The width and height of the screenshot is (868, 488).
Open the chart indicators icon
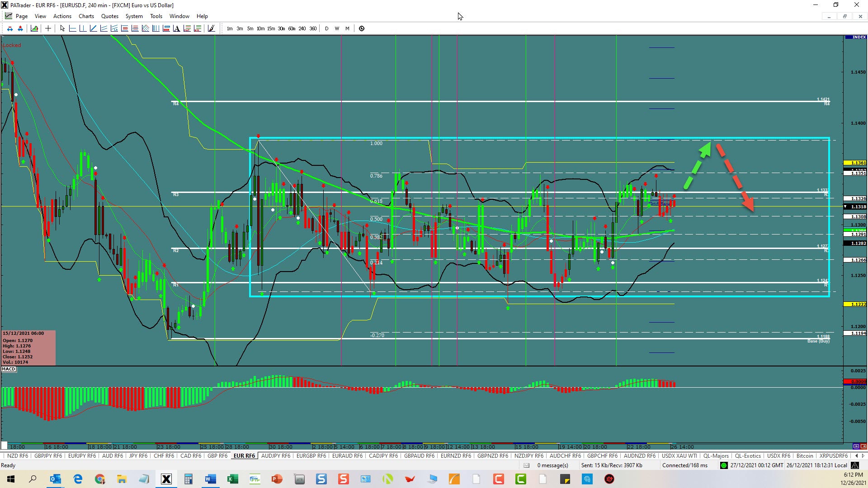[34, 28]
